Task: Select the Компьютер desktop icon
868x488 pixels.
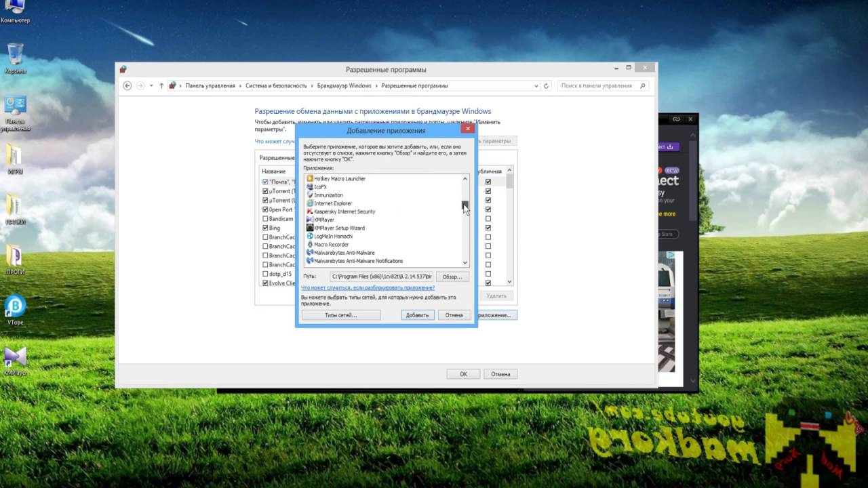Action: pyautogui.click(x=15, y=12)
